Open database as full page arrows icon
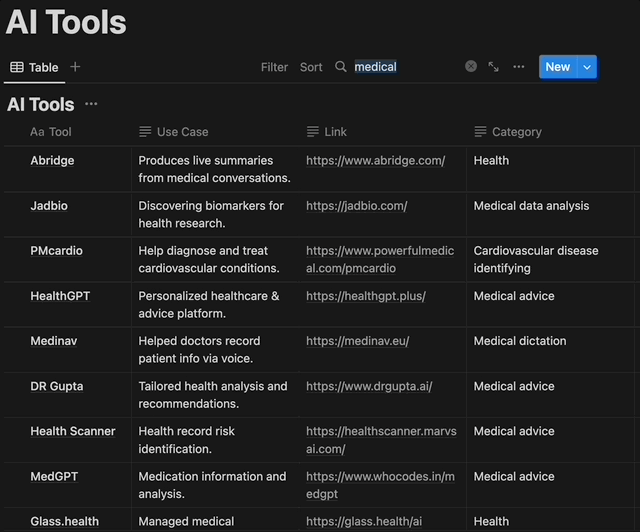Image resolution: width=640 pixels, height=532 pixels. point(493,67)
